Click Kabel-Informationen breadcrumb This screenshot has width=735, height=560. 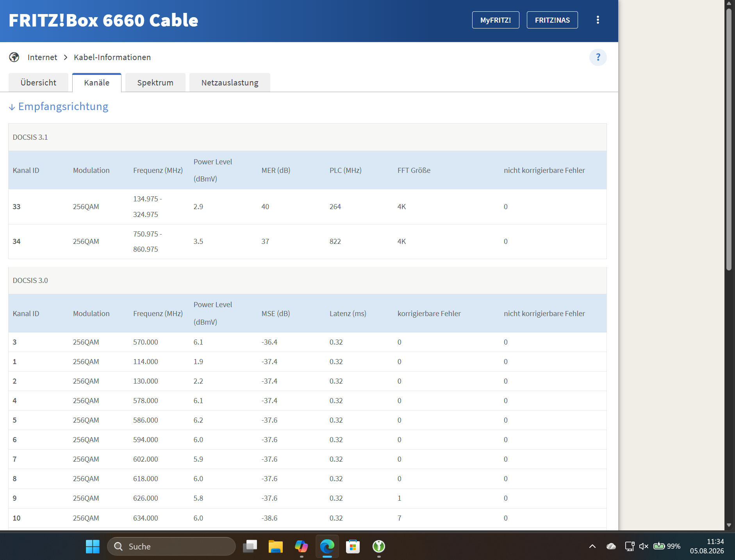click(112, 57)
